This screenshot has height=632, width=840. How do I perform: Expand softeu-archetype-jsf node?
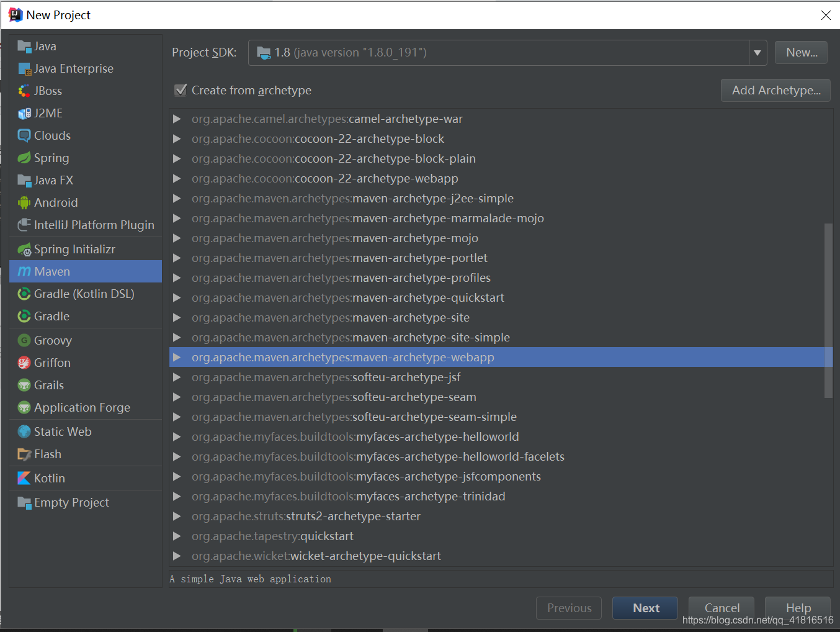(177, 377)
